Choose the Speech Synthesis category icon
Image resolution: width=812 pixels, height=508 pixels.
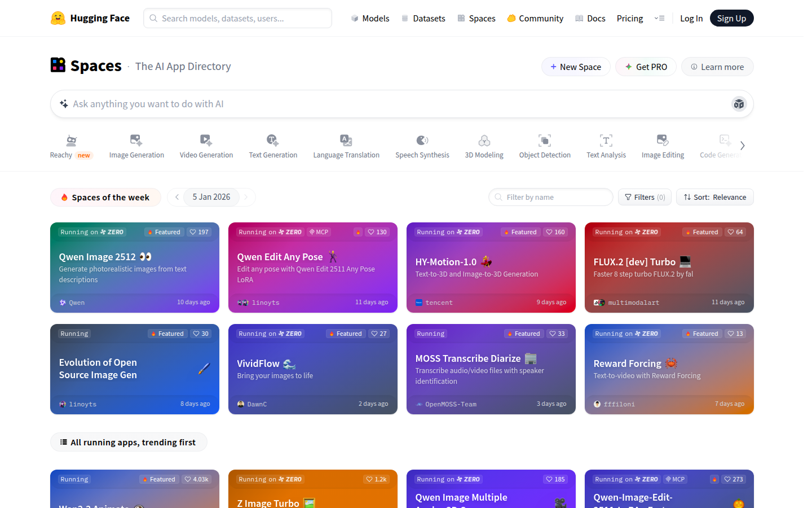(422, 140)
